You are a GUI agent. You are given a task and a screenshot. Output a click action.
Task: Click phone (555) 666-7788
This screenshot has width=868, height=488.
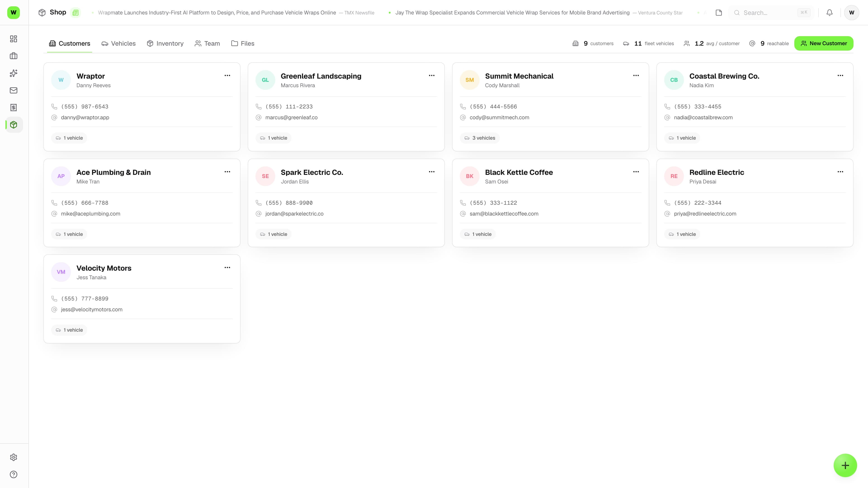click(85, 203)
